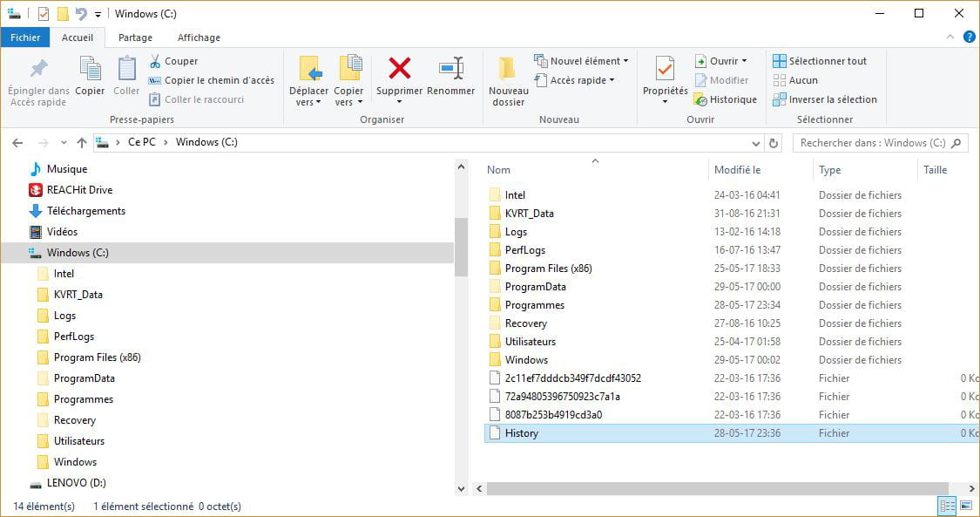Switch to the Accueil tab
The image size is (980, 517).
[x=78, y=37]
